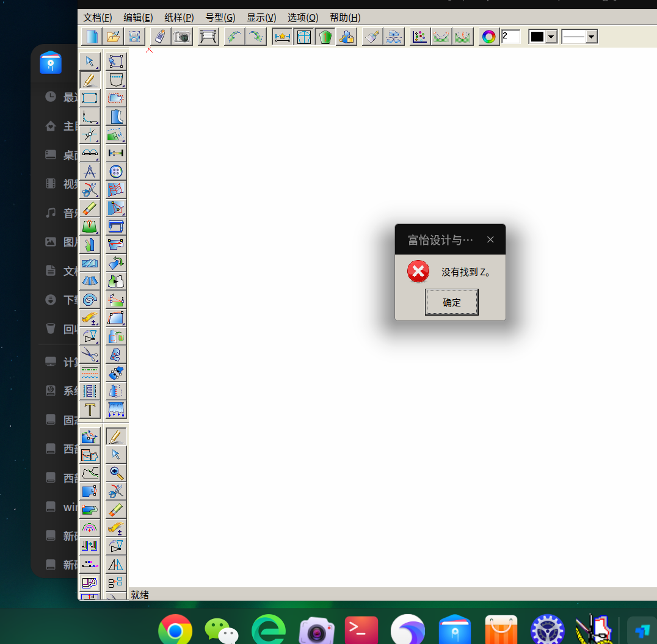Viewport: 657px width, 644px height.
Task: Select the sewing machine tool
Action: tap(116, 226)
